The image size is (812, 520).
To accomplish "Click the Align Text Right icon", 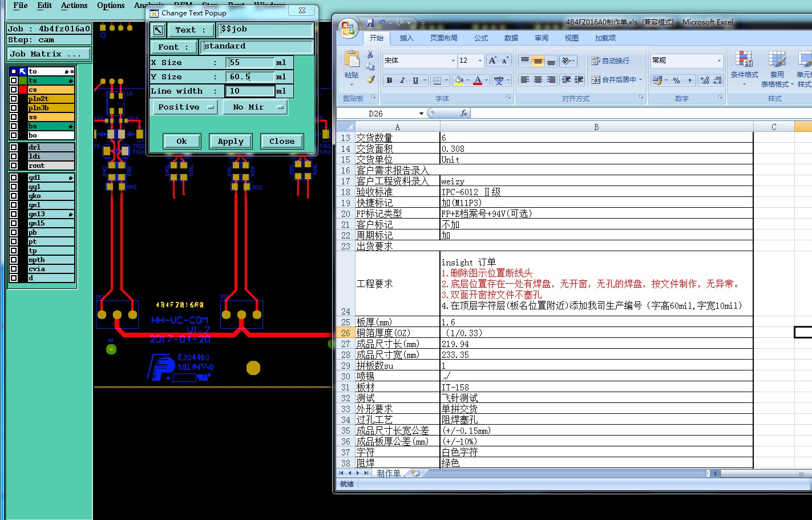I will (551, 80).
